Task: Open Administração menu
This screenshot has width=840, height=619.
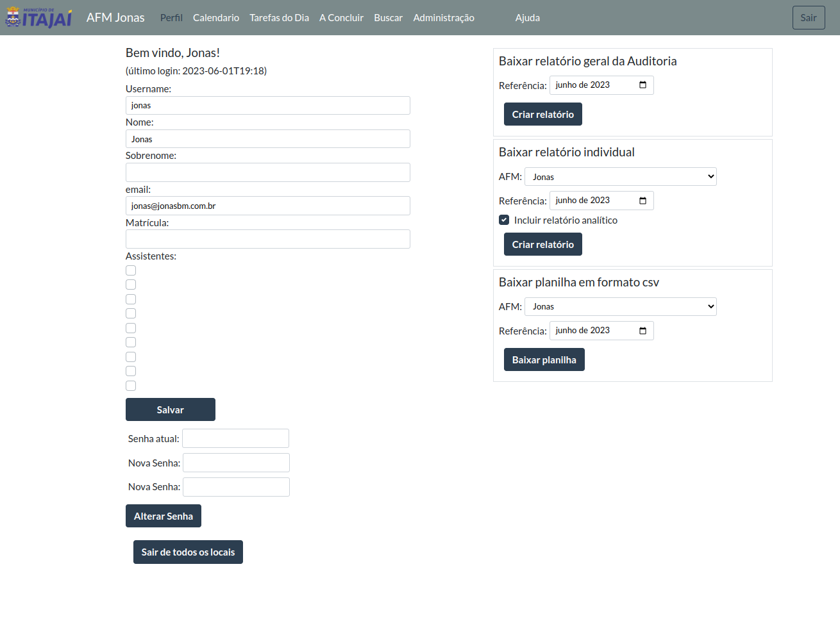Action: pos(444,18)
